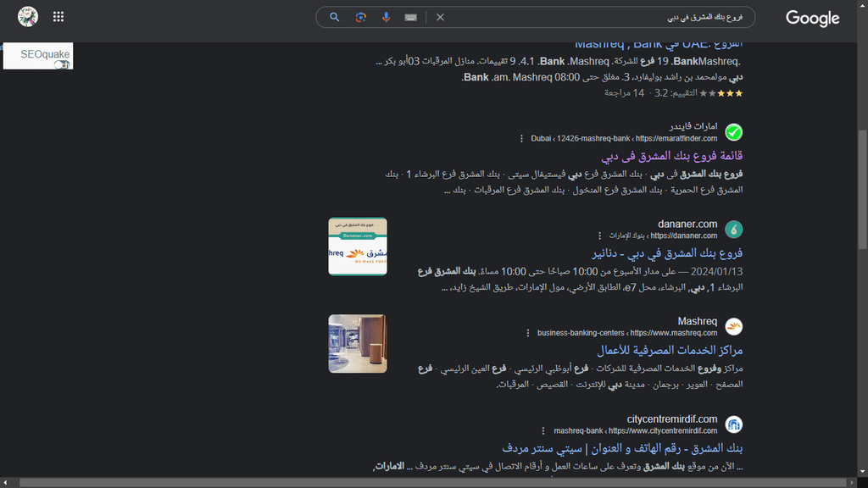Click the magnifier search icon
The width and height of the screenshot is (868, 488).
point(334,17)
